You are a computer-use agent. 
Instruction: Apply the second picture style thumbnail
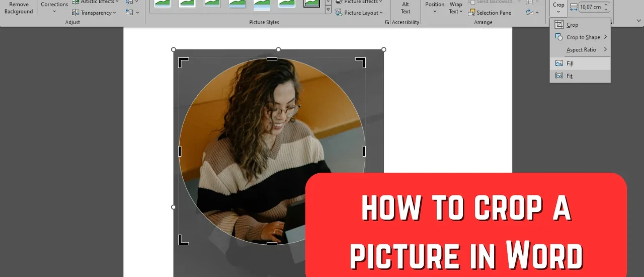(x=187, y=3)
